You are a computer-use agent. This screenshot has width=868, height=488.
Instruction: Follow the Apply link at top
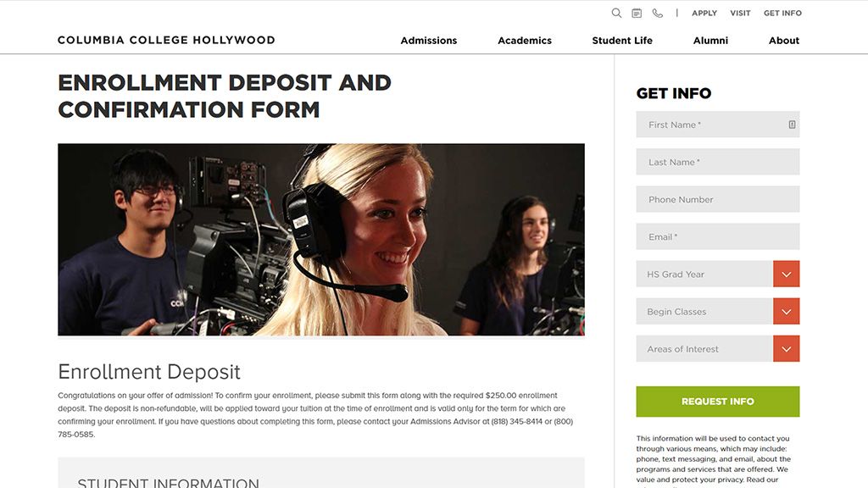pos(704,13)
